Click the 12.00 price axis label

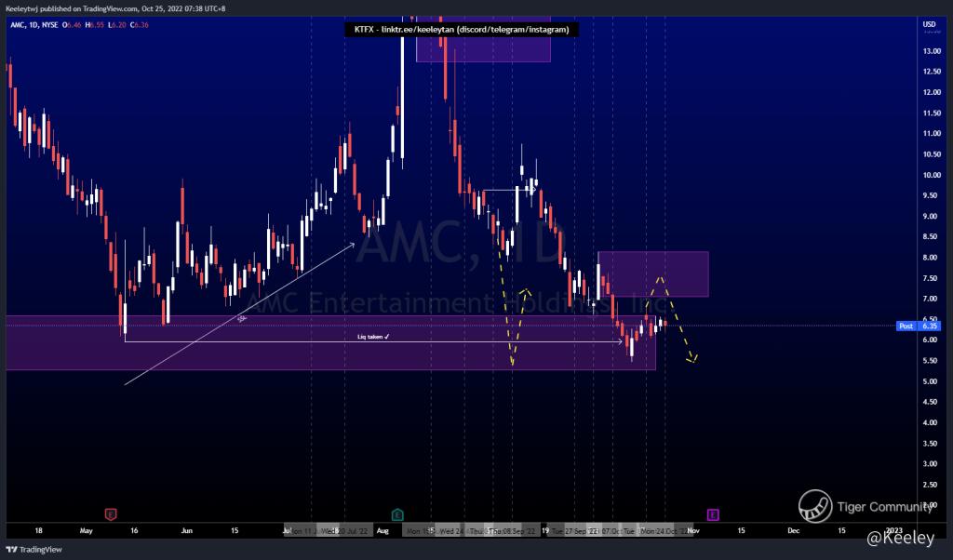pos(932,92)
